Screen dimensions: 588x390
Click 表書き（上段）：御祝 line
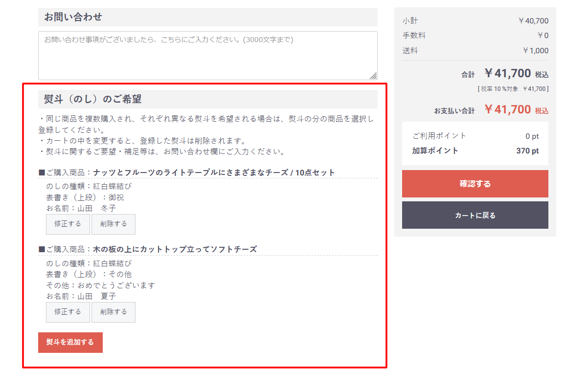click(x=85, y=197)
